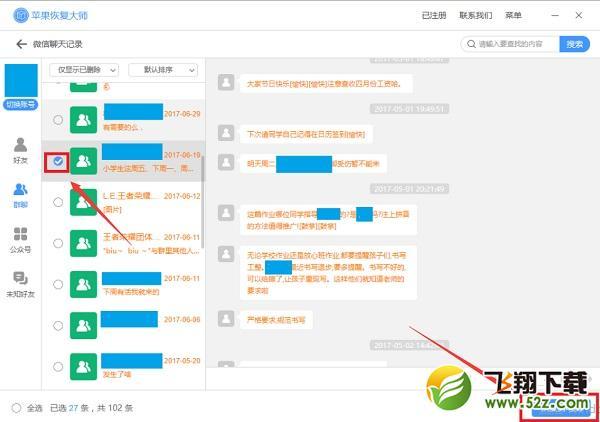Screen dimensions: 600x422
Task: Open the 群聊 sidebar section
Action: pos(20,195)
